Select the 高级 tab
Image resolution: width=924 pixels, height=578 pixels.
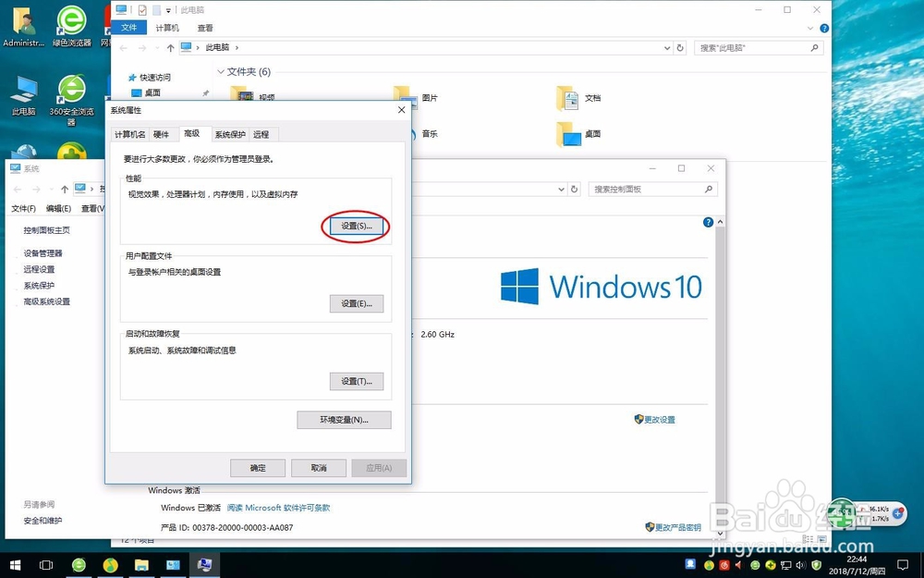pyautogui.click(x=192, y=133)
